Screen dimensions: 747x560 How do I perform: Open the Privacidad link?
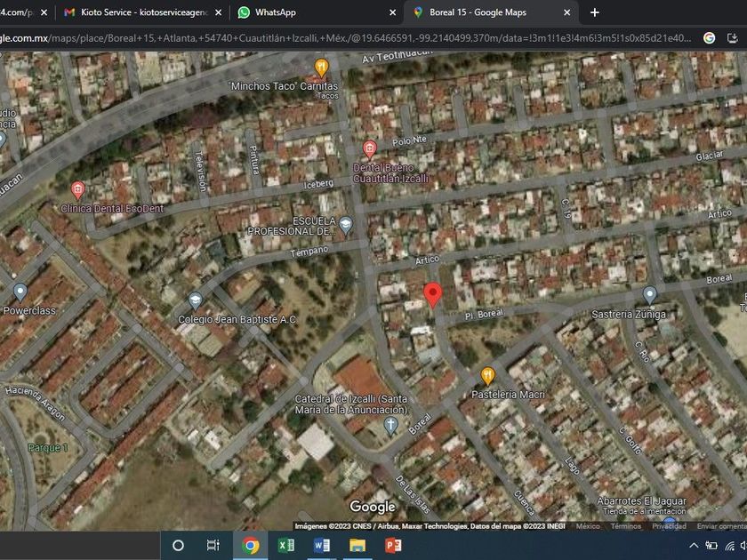tap(669, 526)
